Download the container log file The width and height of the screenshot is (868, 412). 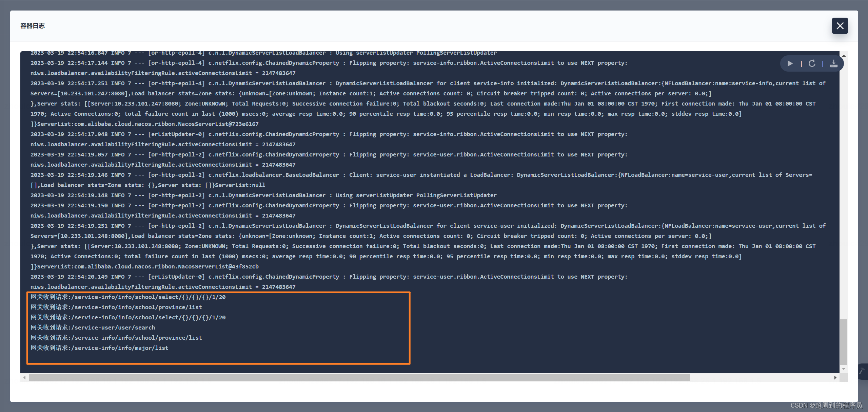coord(833,63)
